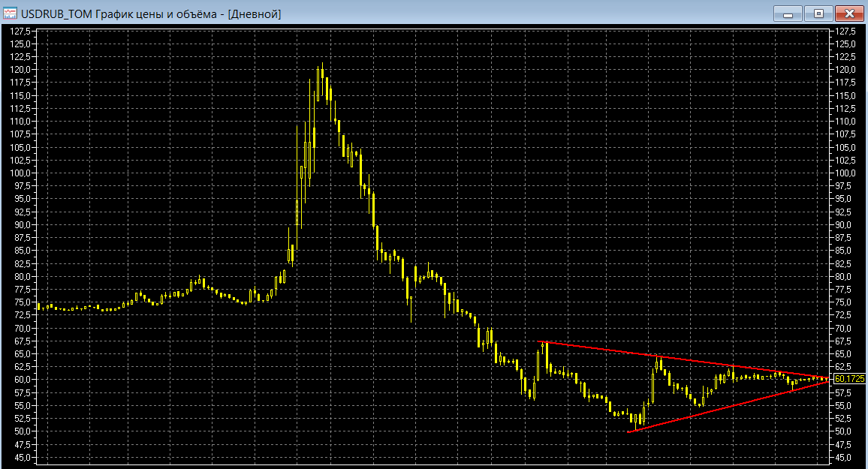
Task: Click the 57,5 label on left price axis
Action: point(23,392)
